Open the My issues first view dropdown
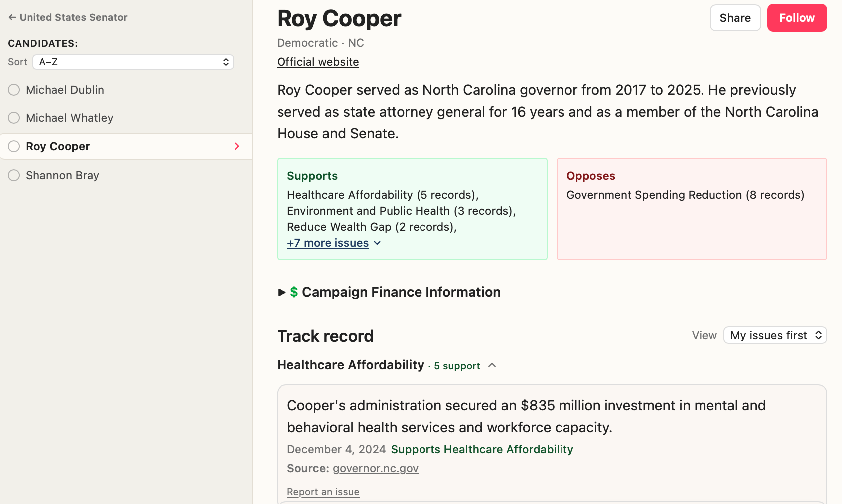The image size is (842, 504). coord(775,335)
